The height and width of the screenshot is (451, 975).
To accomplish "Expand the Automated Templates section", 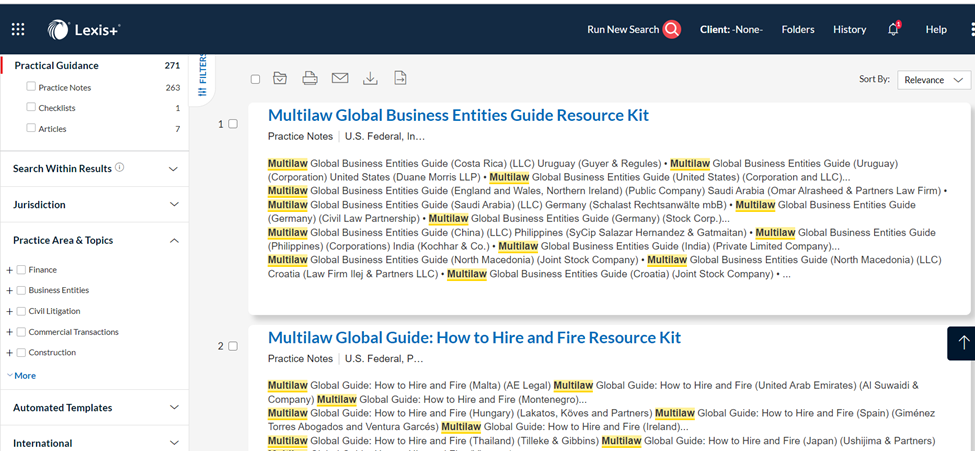I will 173,407.
